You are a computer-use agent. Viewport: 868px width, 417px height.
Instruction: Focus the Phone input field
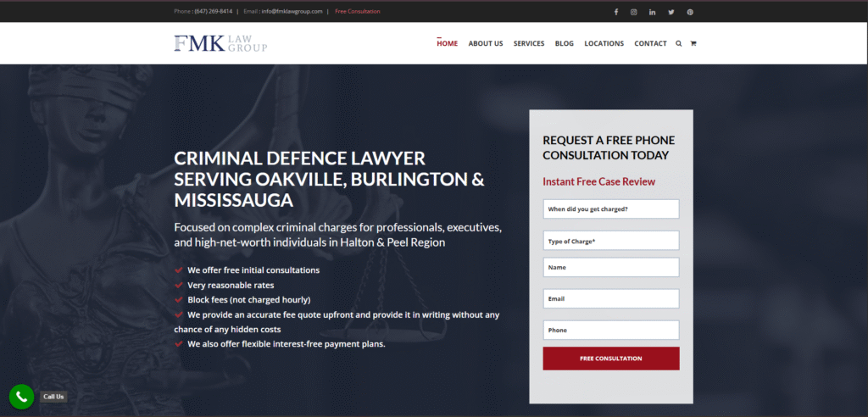click(610, 330)
